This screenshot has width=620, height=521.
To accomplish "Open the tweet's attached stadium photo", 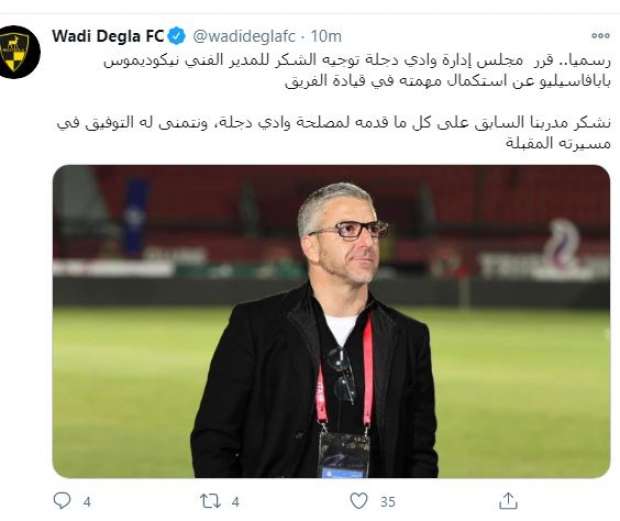I will (331, 321).
